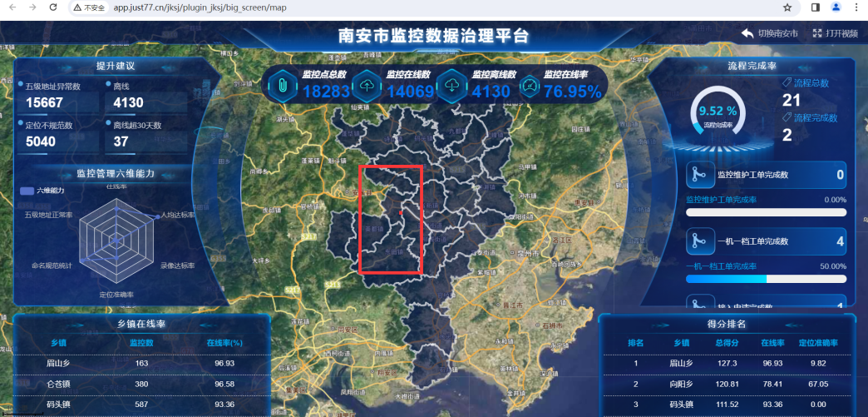Viewport: 868px width, 417px height.
Task: Click the 定位不规范数 value 5040
Action: [x=41, y=142]
